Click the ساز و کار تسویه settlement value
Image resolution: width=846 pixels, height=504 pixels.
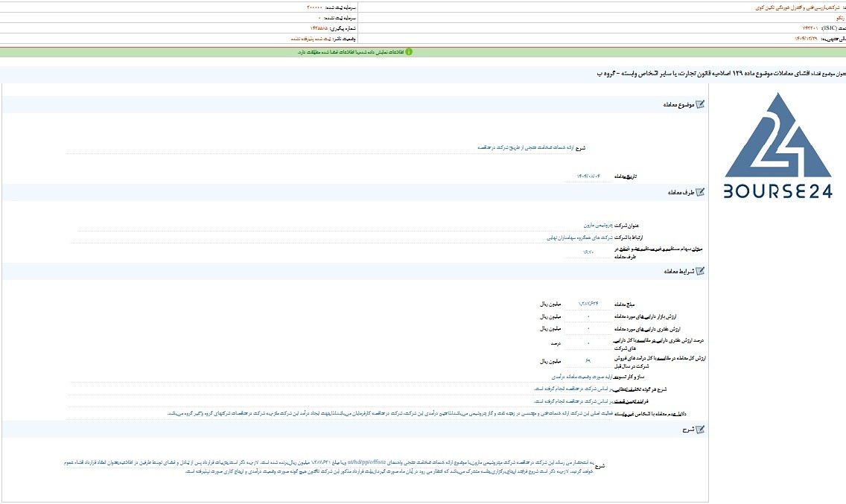pos(582,377)
